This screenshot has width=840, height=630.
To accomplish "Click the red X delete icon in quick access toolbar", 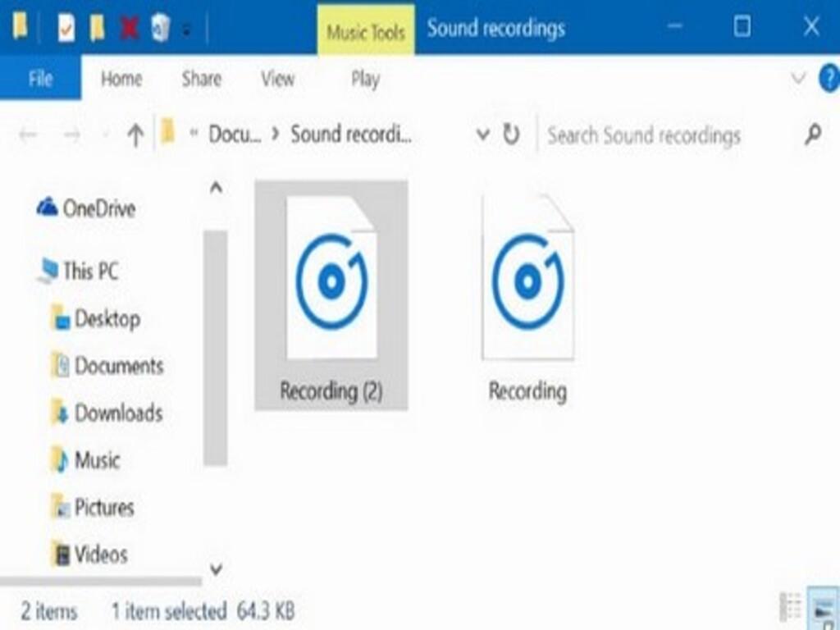I will (x=129, y=29).
